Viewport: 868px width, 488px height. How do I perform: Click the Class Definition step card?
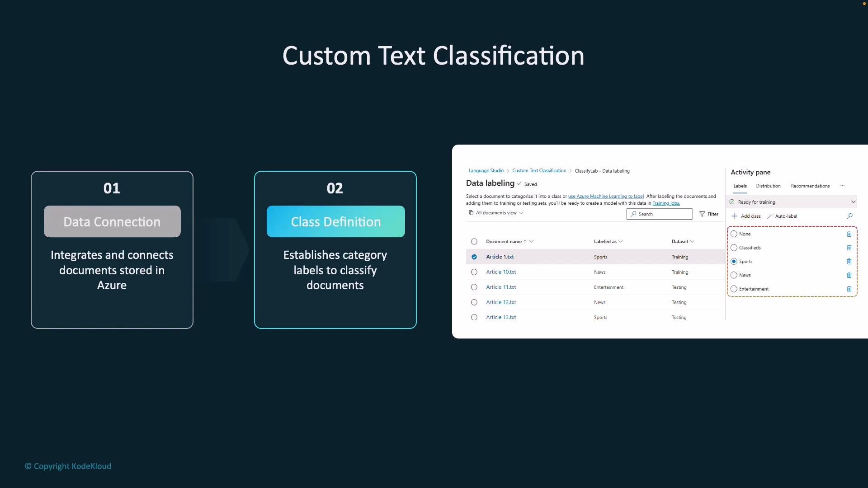pos(335,249)
